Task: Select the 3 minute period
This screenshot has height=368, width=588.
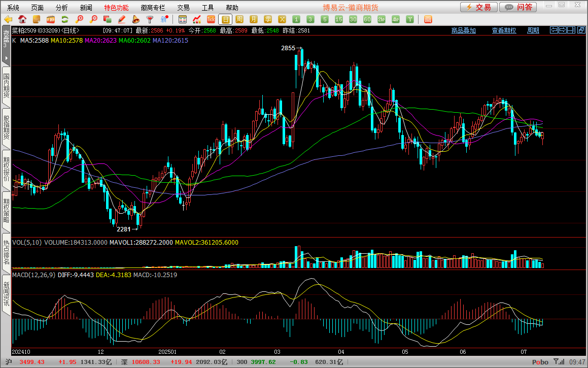Action: point(310,19)
